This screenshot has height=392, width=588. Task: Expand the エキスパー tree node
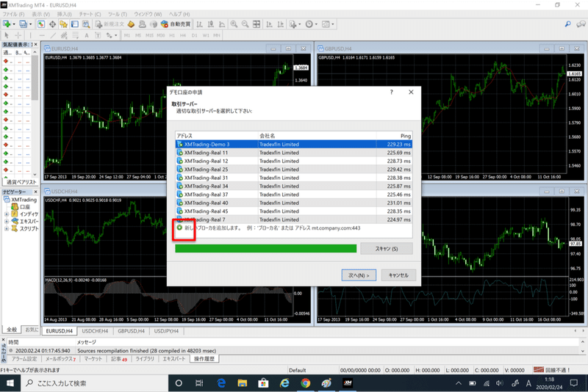(7, 221)
